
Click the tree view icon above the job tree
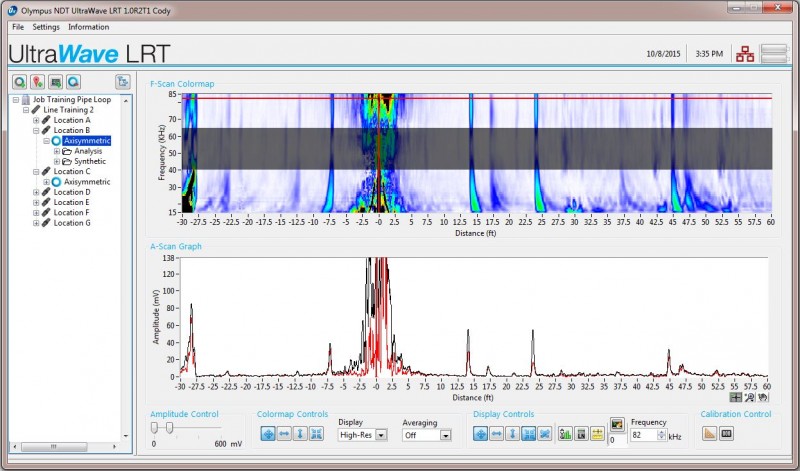click(123, 82)
